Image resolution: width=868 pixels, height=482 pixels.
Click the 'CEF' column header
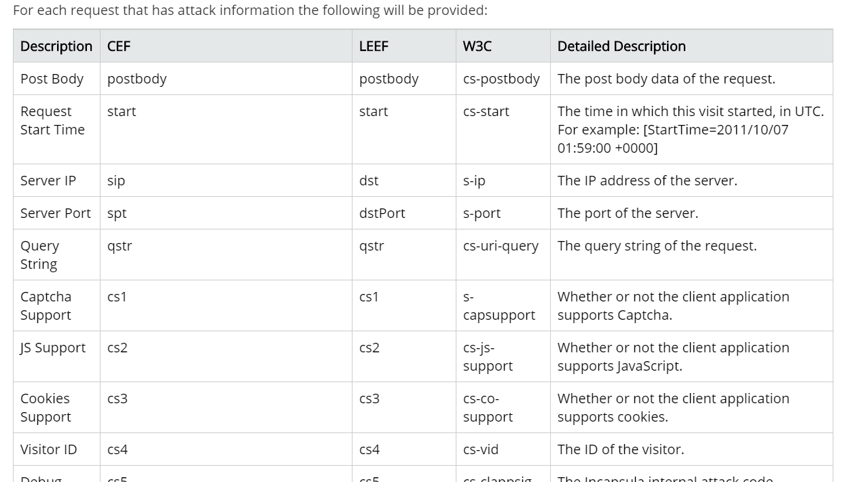click(x=119, y=46)
